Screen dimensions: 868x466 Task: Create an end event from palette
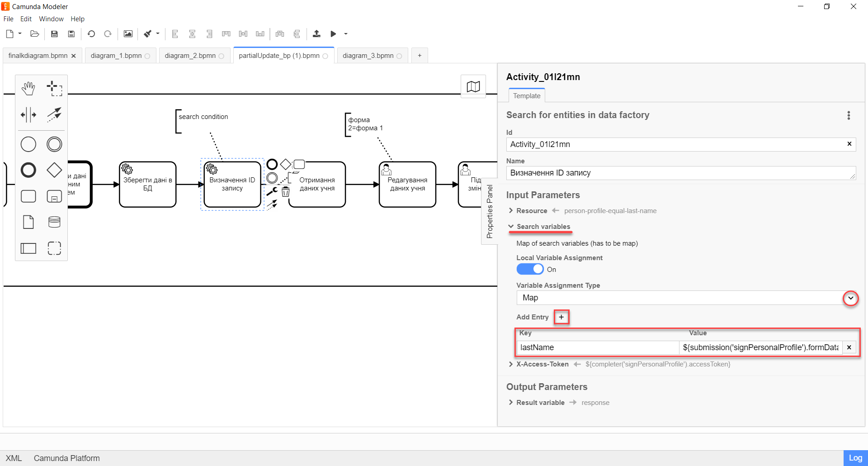pyautogui.click(x=28, y=170)
